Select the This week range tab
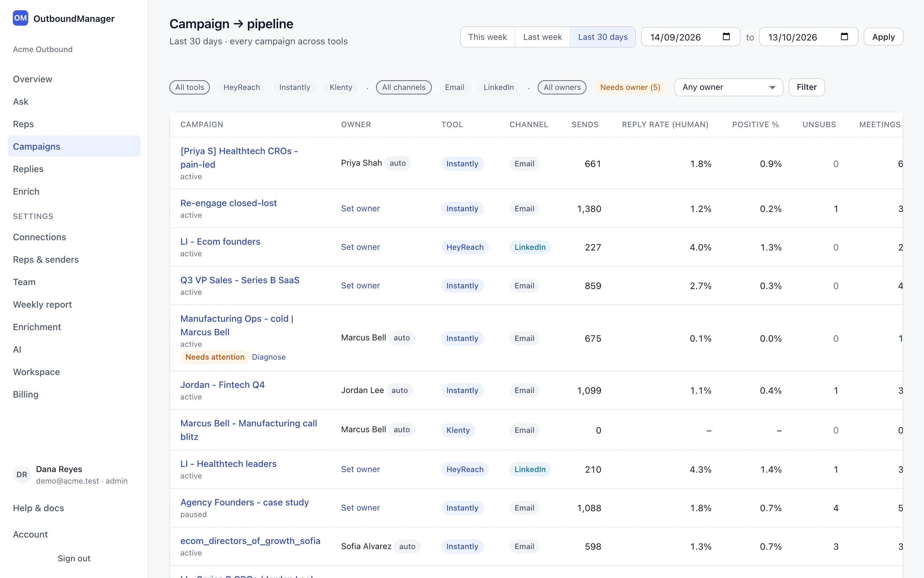 pyautogui.click(x=487, y=37)
